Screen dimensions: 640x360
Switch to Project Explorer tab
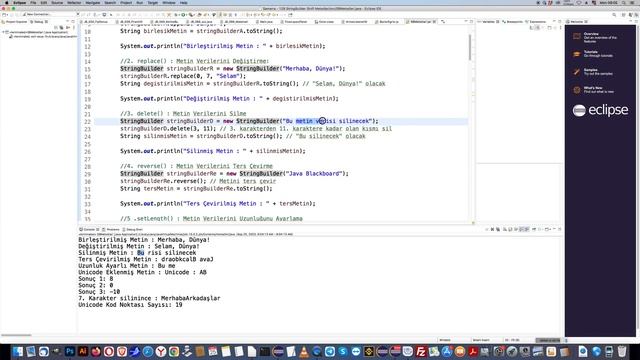(x=16, y=22)
